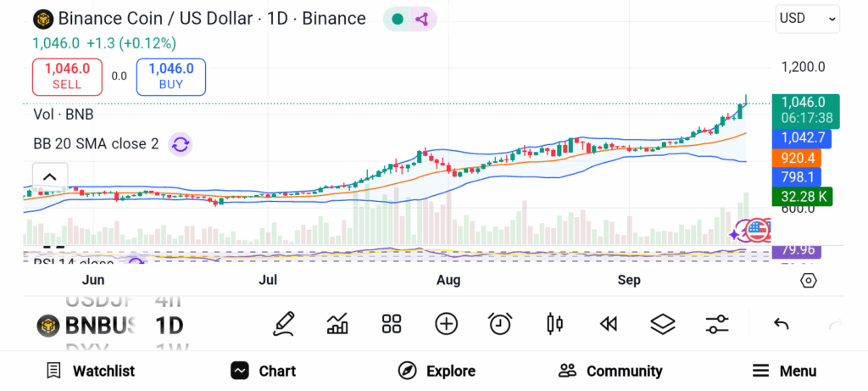Toggle the green market status indicator
Screen dimensions: 868x391
397,19
